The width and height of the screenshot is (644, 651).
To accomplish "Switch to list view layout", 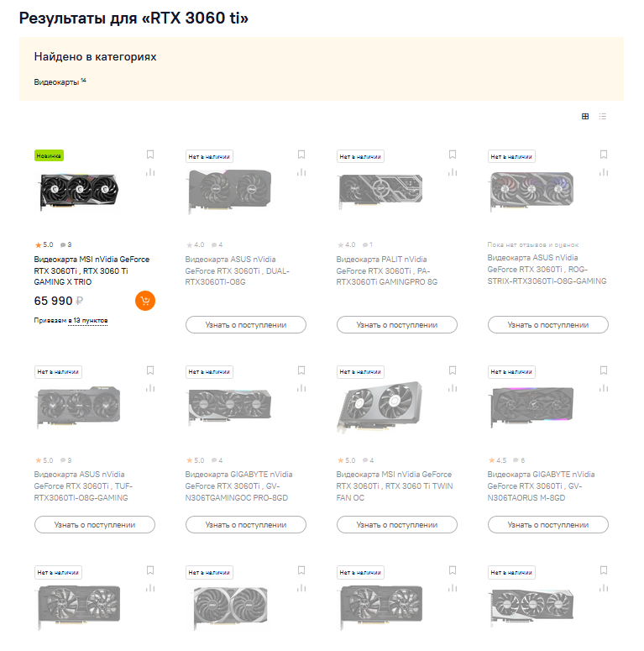I will coord(603,117).
